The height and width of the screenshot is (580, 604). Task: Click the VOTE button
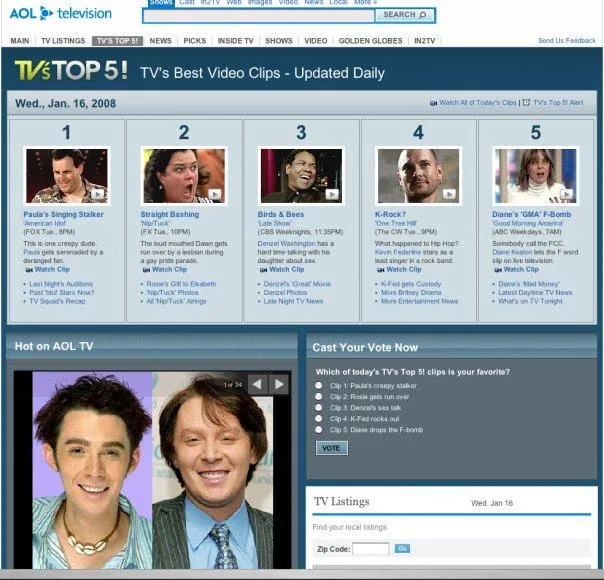331,448
